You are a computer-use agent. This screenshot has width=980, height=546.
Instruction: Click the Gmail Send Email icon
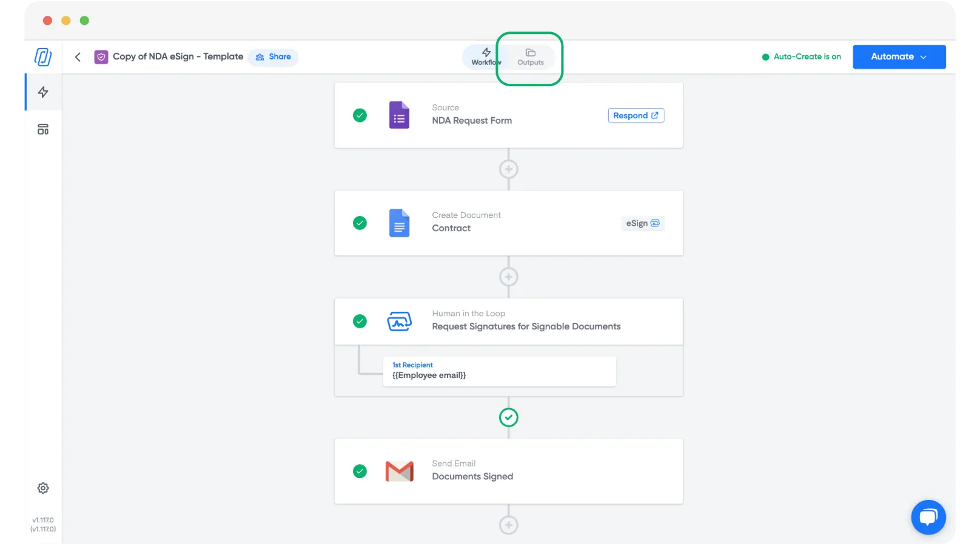point(400,471)
